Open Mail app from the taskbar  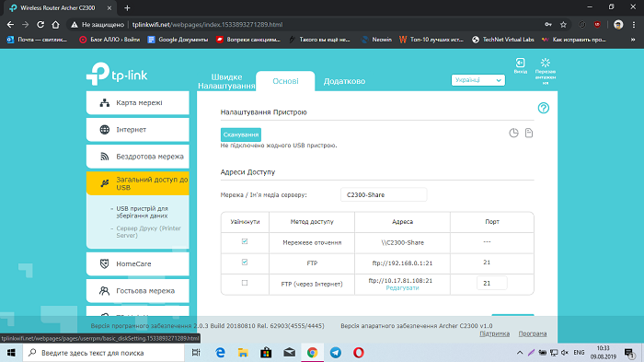tap(290, 353)
